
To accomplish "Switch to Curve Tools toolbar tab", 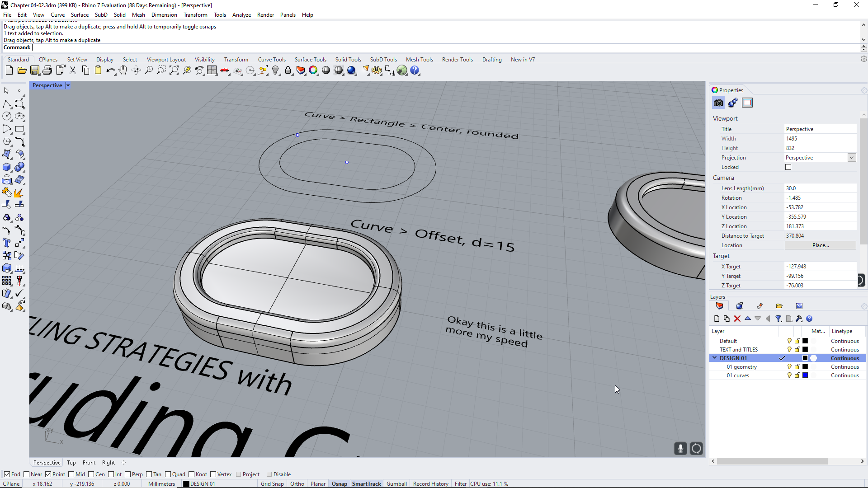I will point(272,60).
